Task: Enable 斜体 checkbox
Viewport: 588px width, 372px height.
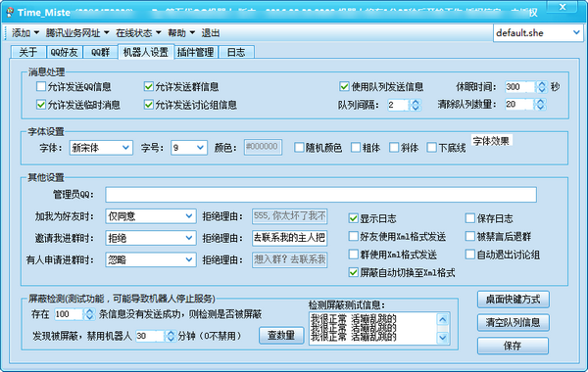Action: tap(394, 147)
